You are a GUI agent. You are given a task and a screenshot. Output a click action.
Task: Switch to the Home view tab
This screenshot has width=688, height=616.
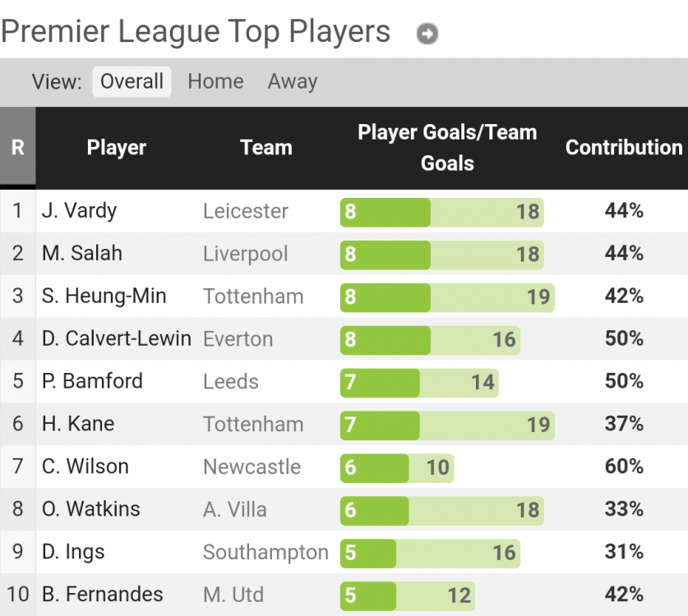[x=215, y=82]
